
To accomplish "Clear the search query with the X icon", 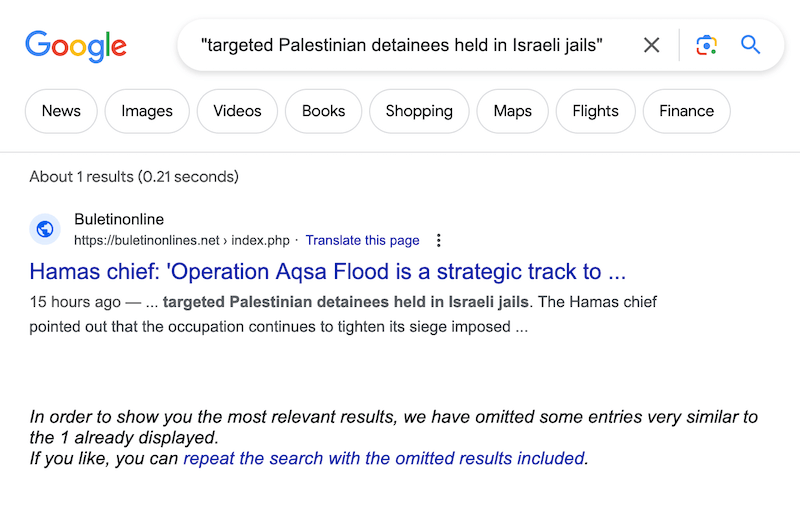I will [x=652, y=45].
